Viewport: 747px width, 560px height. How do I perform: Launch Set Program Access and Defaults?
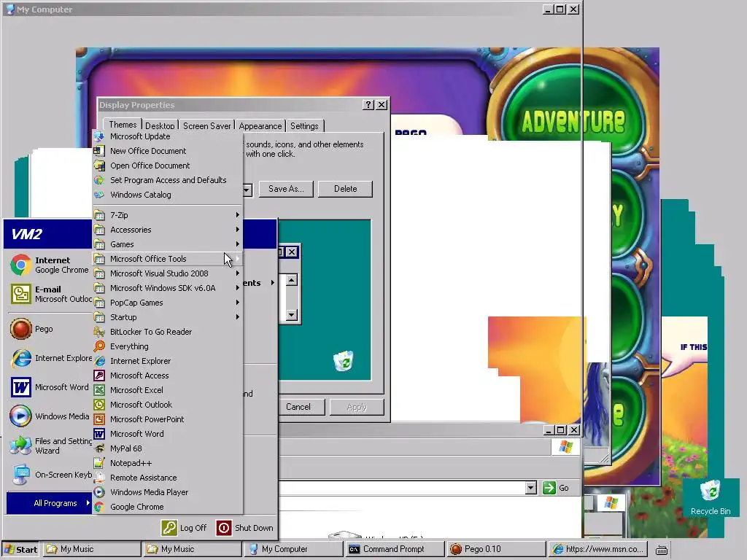pyautogui.click(x=168, y=180)
